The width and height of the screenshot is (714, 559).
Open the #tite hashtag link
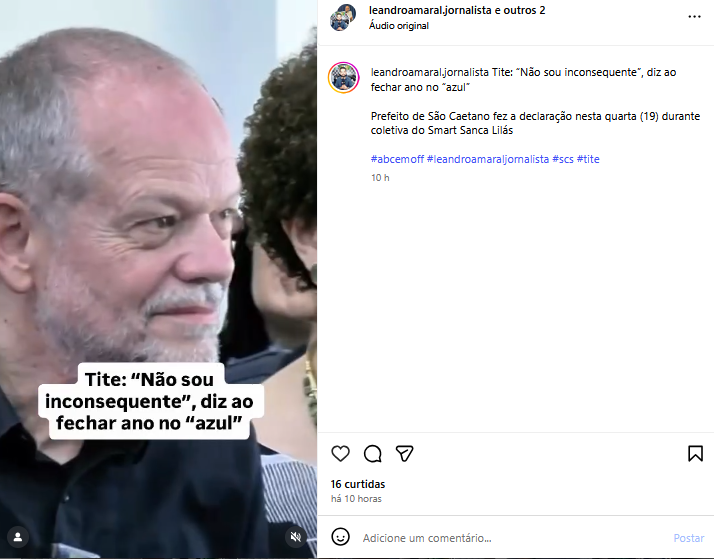tap(588, 159)
